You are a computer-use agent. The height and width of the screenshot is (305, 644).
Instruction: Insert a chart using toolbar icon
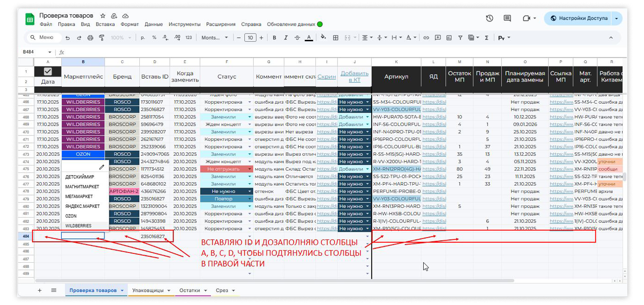[449, 38]
